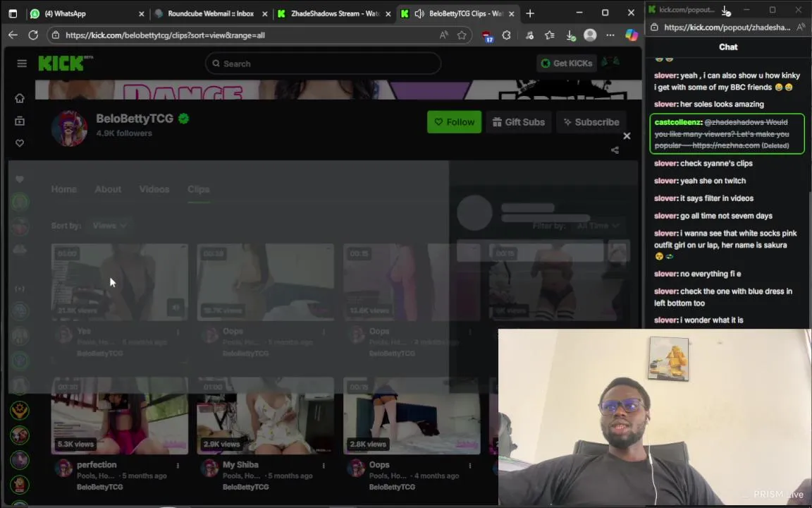
Task: Click BeloBettyTCG channel avatar
Action: 69,128
